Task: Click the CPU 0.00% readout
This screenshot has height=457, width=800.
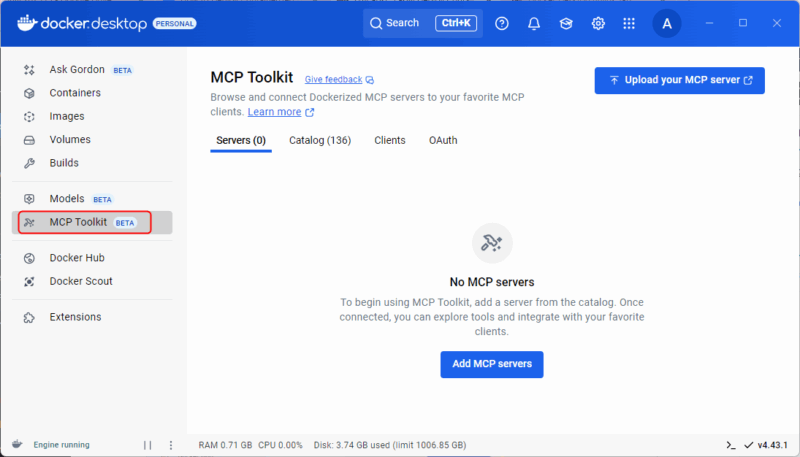Action: coord(280,445)
